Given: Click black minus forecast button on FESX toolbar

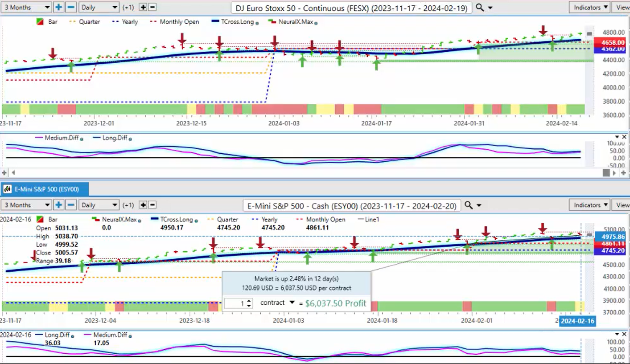Looking at the screenshot, I should [x=152, y=7].
